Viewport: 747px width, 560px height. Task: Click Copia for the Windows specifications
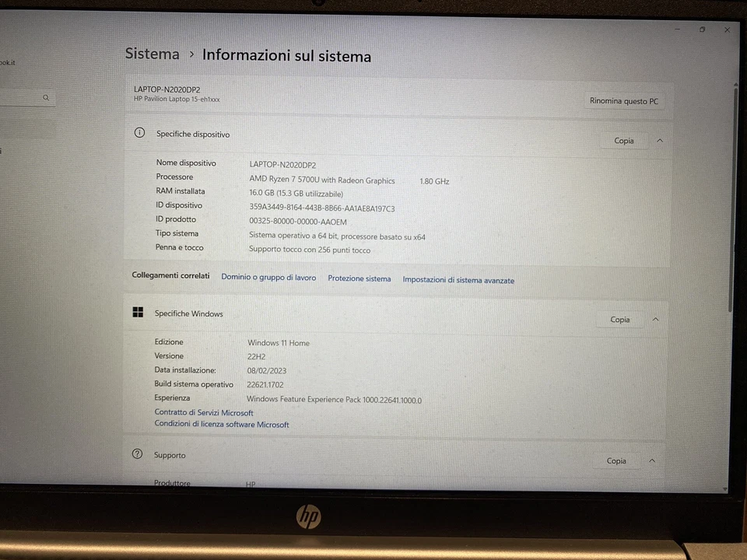(619, 319)
